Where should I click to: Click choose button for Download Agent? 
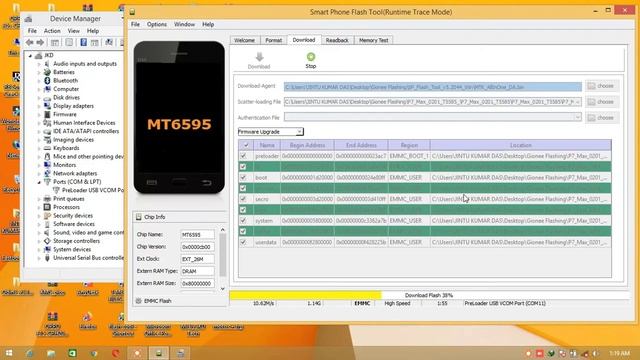[602, 86]
